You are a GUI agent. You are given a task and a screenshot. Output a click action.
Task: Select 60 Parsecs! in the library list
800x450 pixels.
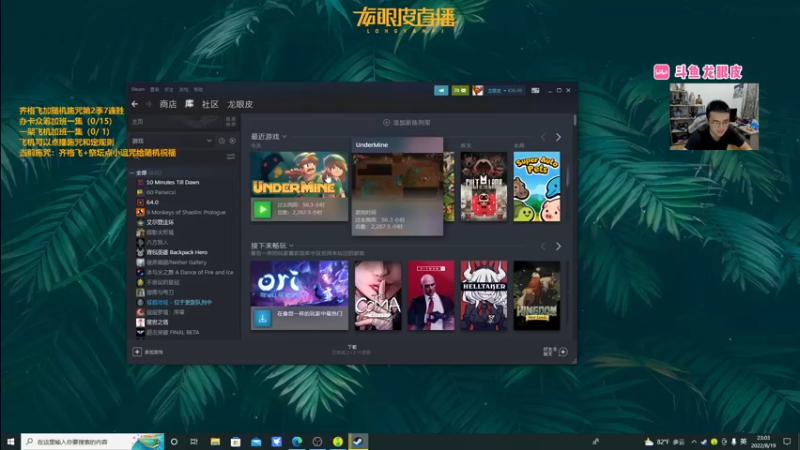pyautogui.click(x=161, y=192)
